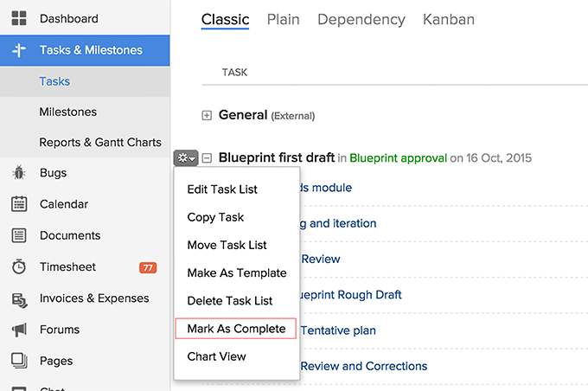The width and height of the screenshot is (588, 391).
Task: Switch to the Dependency view tab
Action: click(x=361, y=19)
